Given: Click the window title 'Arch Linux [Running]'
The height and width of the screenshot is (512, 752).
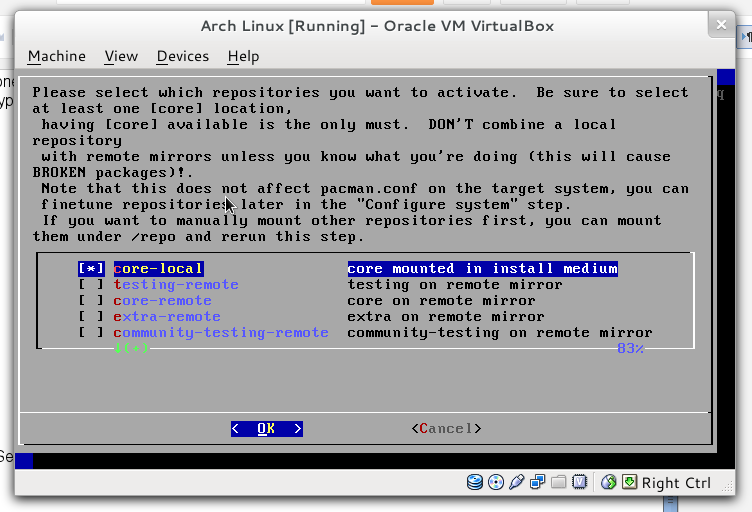Looking at the screenshot, I should 283,26.
